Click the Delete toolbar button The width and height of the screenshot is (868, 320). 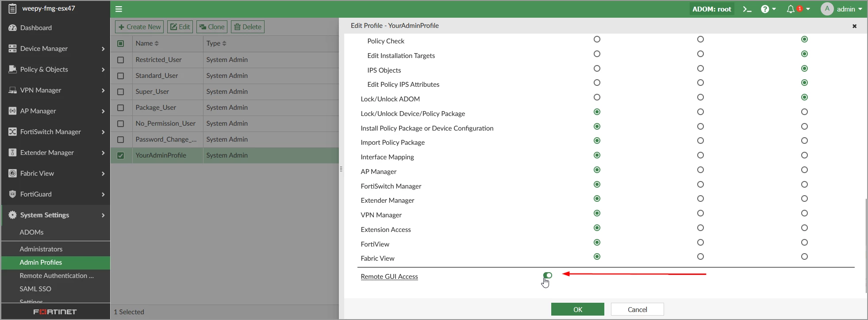[x=248, y=27]
